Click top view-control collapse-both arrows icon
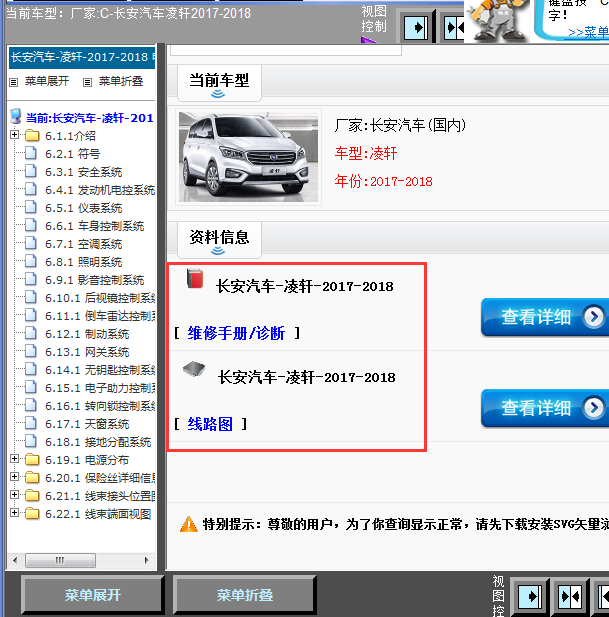This screenshot has width=609, height=617. point(454,28)
